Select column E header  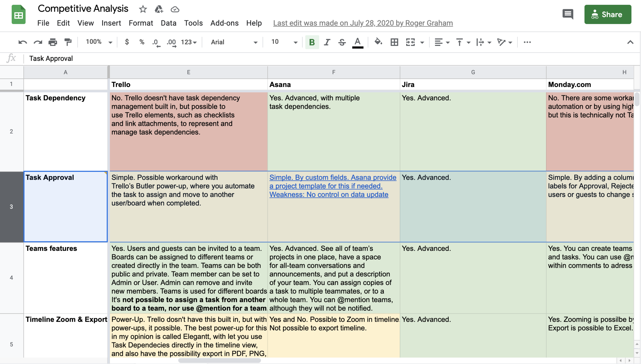(x=188, y=72)
